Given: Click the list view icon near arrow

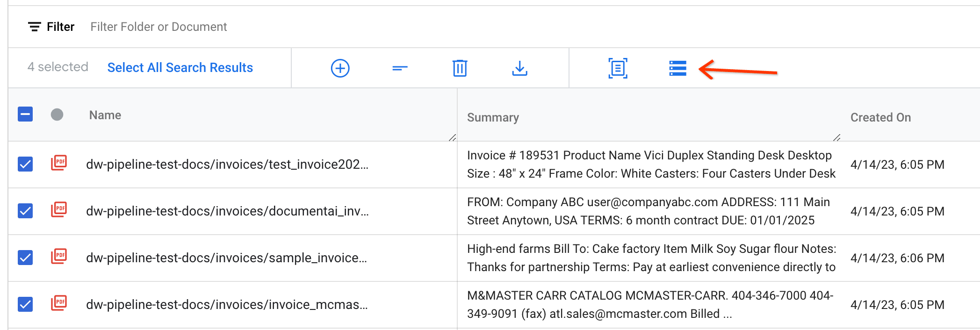Looking at the screenshot, I should 677,68.
